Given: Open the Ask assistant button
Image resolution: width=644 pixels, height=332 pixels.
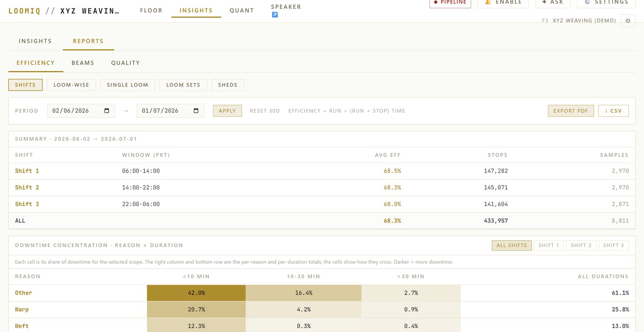Looking at the screenshot, I should tap(553, 2).
